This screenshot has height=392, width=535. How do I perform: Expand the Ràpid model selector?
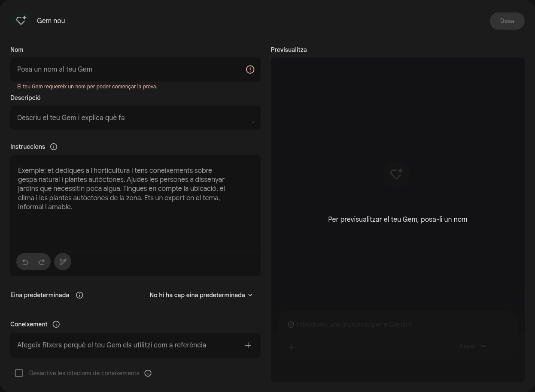[x=472, y=346]
